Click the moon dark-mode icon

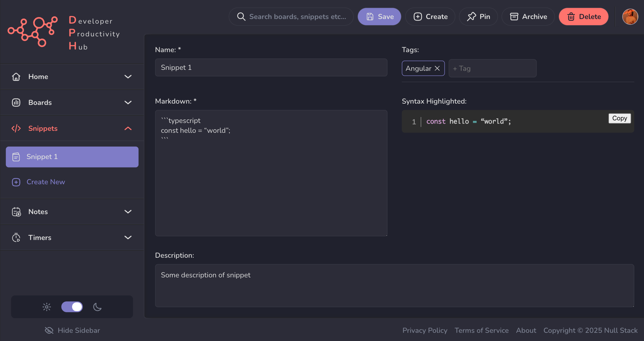[97, 307]
